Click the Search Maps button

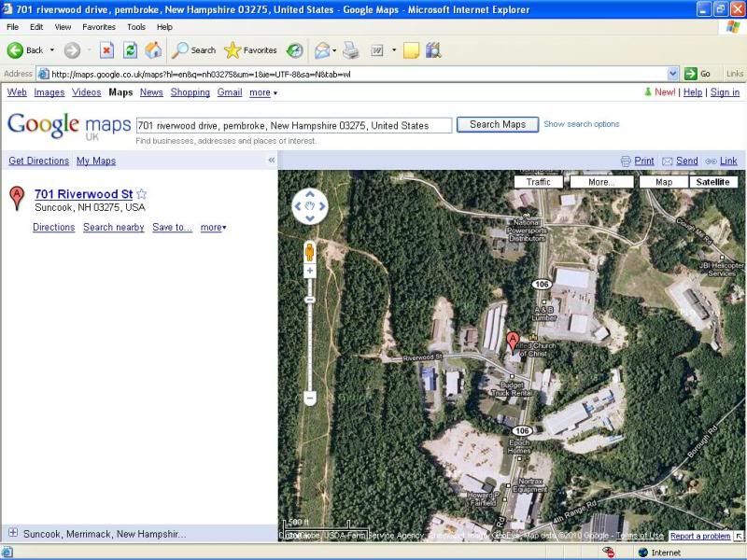point(498,125)
